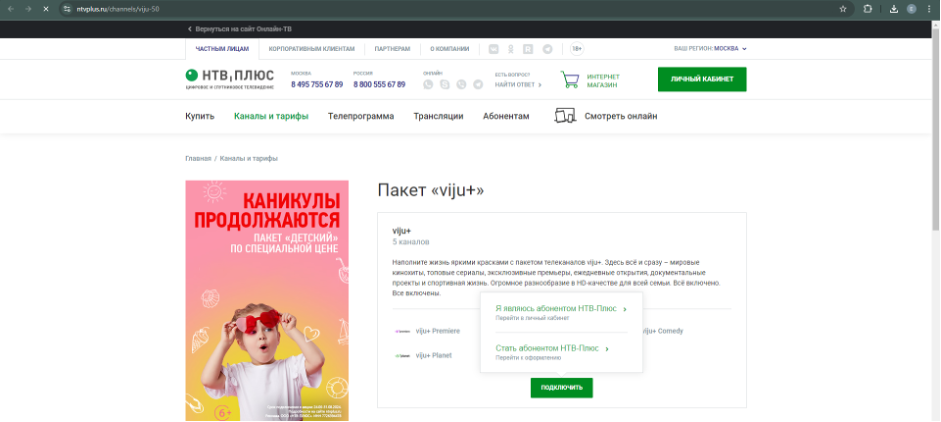The height and width of the screenshot is (422, 941).
Task: Open Rutube social icon in header
Action: (529, 49)
